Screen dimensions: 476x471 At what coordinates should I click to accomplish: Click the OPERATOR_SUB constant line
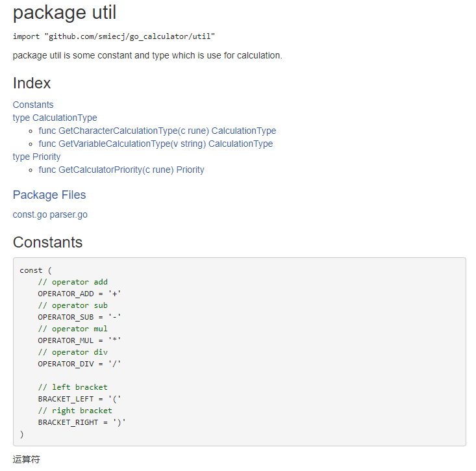79,317
